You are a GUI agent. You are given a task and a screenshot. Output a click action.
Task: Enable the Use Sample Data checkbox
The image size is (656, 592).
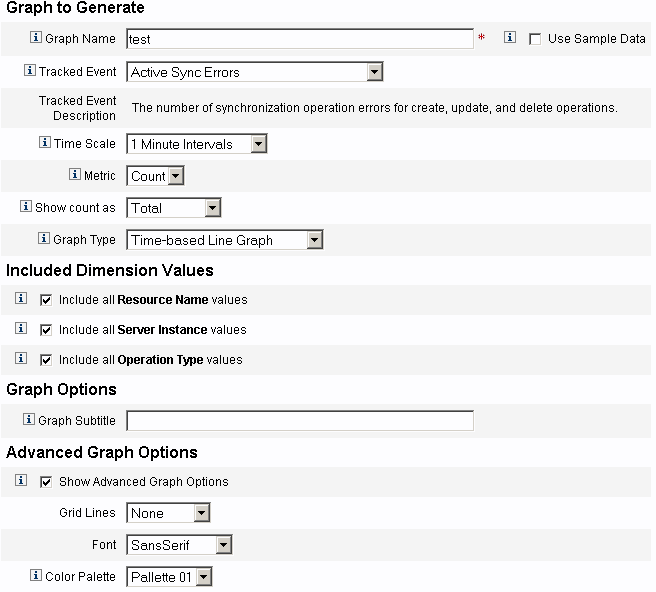(535, 39)
